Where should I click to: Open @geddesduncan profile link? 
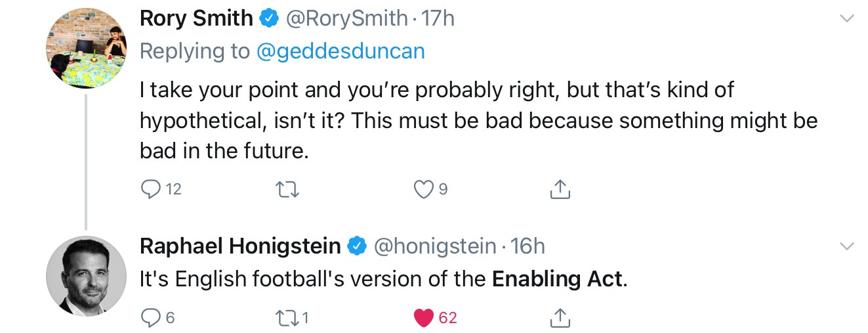click(x=341, y=52)
